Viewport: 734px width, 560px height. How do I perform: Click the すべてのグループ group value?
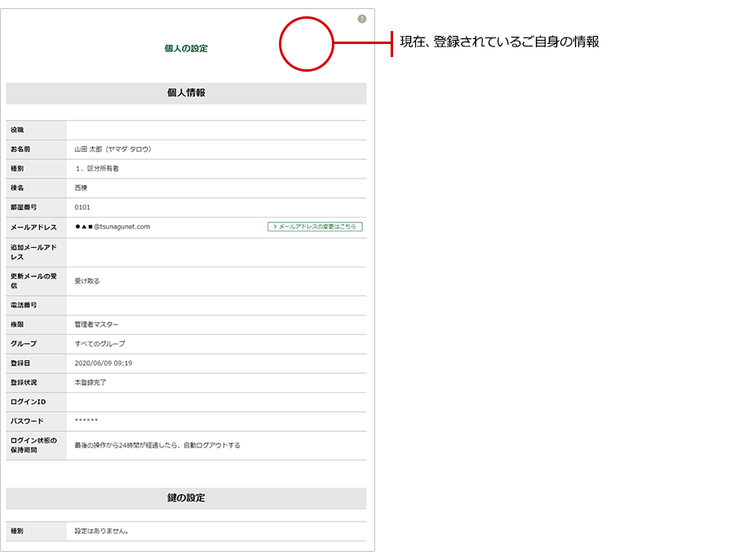coord(99,344)
